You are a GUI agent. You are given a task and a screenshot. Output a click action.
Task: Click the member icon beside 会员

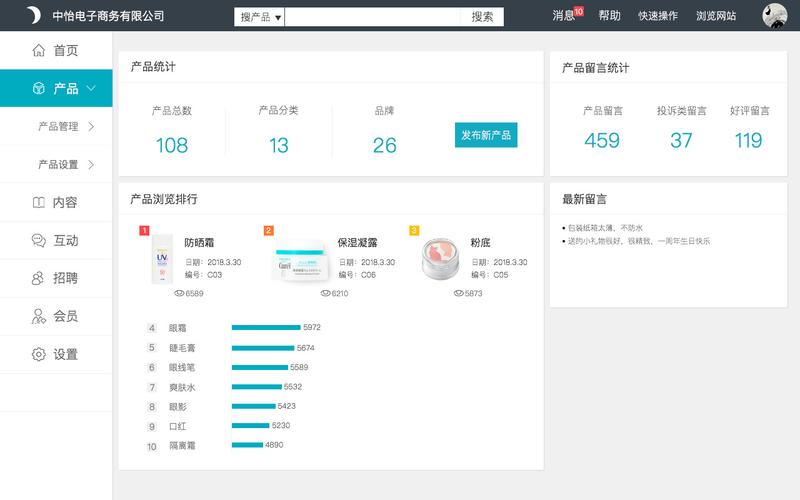(x=39, y=316)
